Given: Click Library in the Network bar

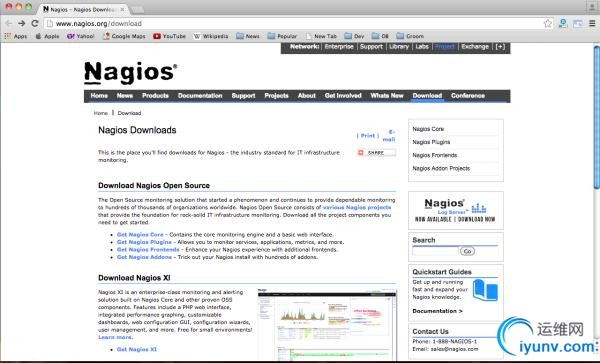Looking at the screenshot, I should (x=399, y=47).
